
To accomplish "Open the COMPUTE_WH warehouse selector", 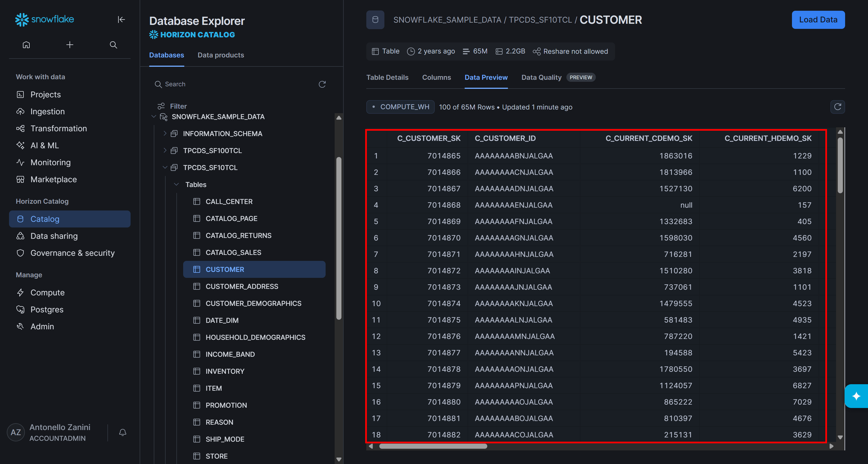I will click(400, 107).
